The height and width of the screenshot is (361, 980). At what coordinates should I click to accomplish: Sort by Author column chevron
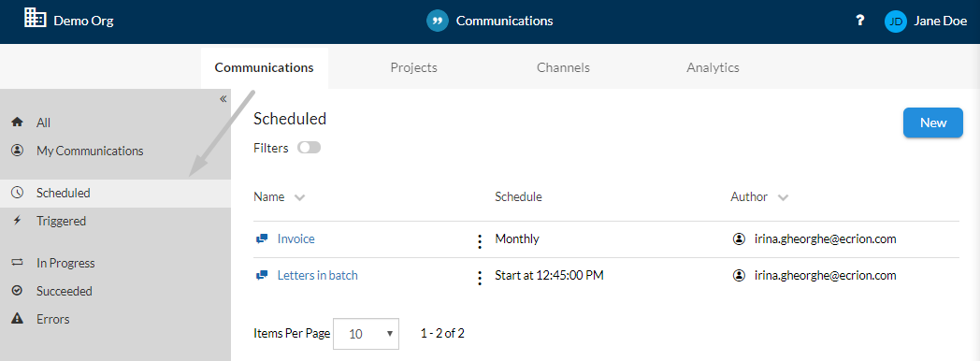click(x=783, y=197)
